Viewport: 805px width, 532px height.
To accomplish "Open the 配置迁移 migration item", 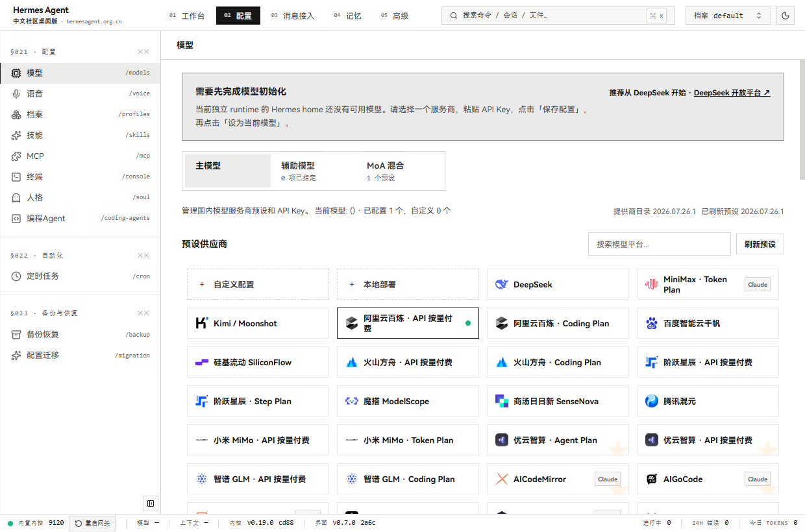I will (80, 356).
